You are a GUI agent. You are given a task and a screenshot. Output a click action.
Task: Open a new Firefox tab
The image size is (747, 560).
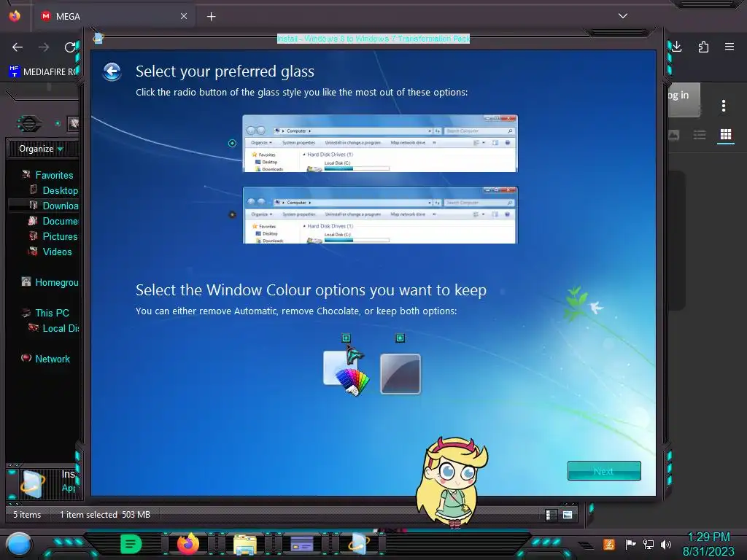point(211,17)
